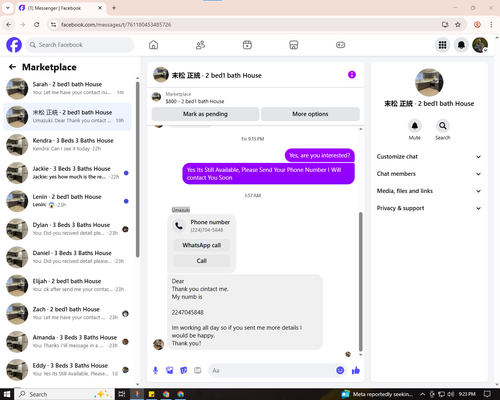Open Dylan 3 Beds 3 Baths chat

point(67,229)
